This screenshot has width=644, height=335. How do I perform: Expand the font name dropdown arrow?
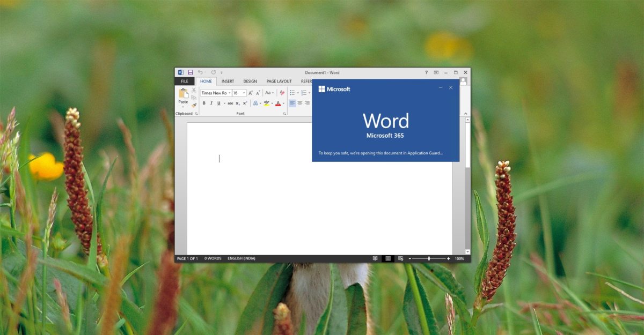coord(229,93)
